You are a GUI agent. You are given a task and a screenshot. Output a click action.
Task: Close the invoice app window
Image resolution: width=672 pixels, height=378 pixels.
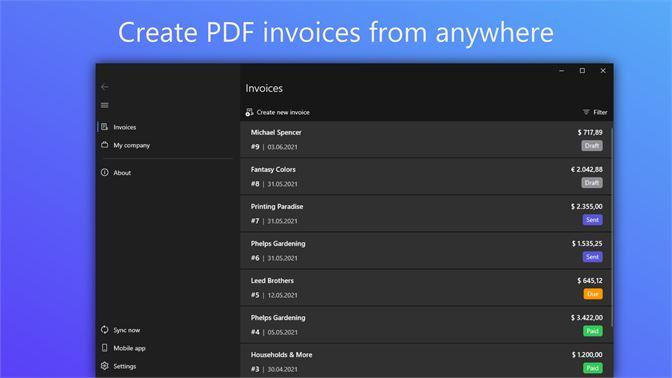(x=603, y=71)
